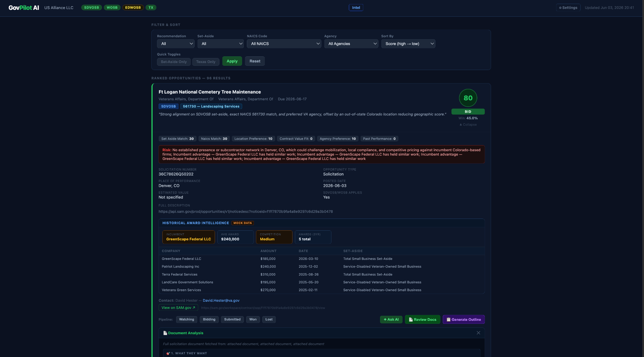Click the Location Preference 10 chip
Screen dimensions: 644x357
(x=253, y=139)
